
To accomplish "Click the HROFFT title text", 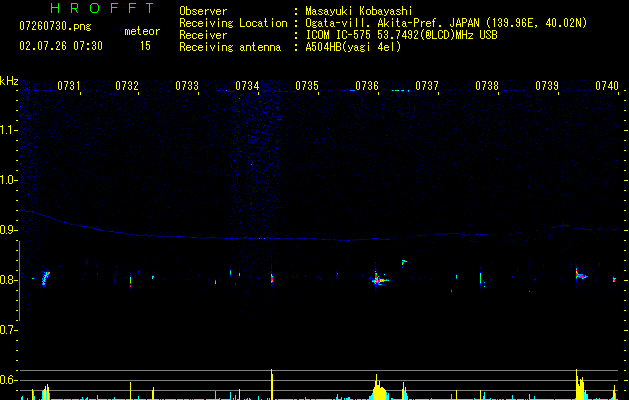I will [x=102, y=8].
